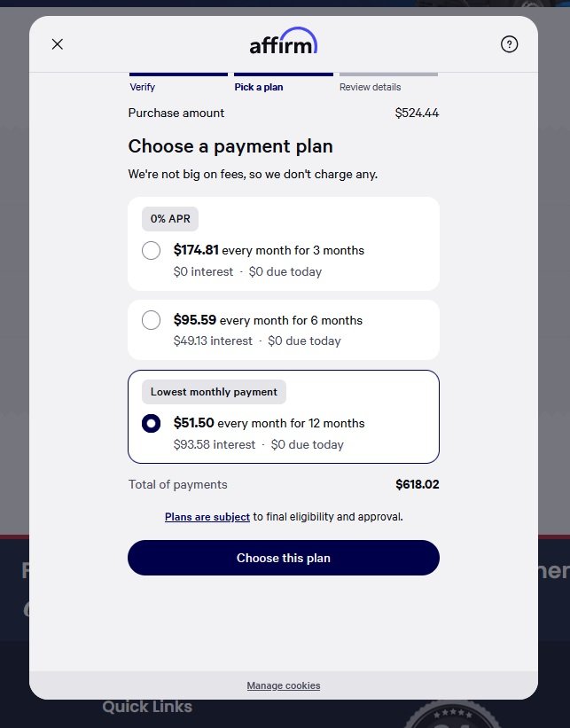The width and height of the screenshot is (570, 728).
Task: Click the Quick Links heading behind the dialog
Action: (x=147, y=707)
